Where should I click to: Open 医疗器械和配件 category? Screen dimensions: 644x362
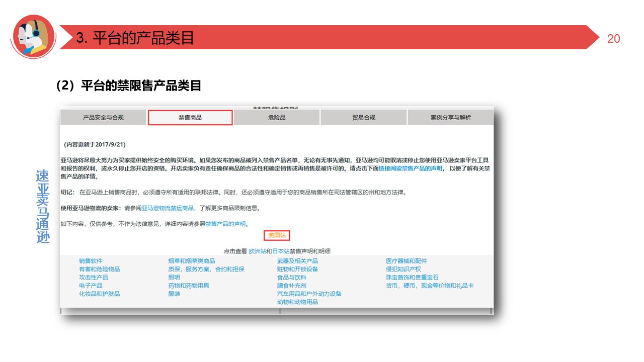(x=406, y=261)
